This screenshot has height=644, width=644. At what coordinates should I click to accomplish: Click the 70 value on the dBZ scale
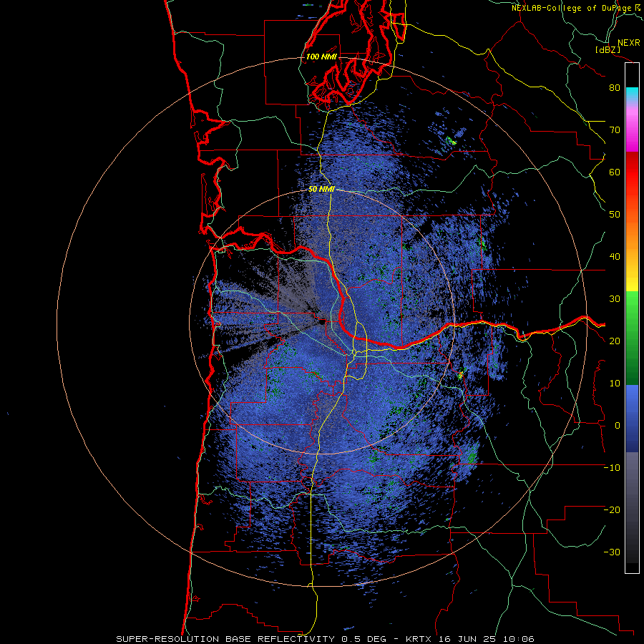(615, 130)
